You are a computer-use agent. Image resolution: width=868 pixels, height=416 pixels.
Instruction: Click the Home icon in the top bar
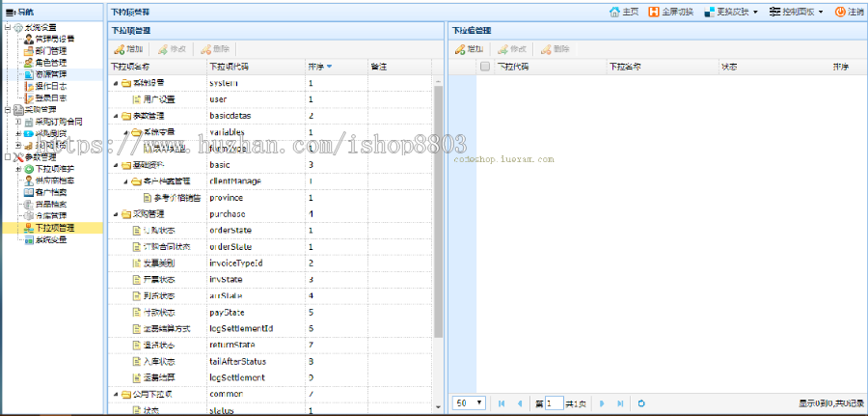[x=614, y=12]
